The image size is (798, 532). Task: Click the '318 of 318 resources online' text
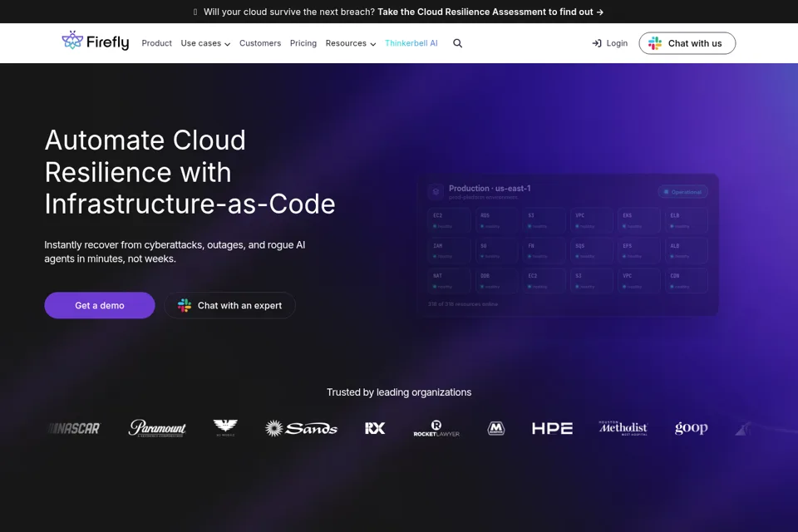[x=463, y=304]
